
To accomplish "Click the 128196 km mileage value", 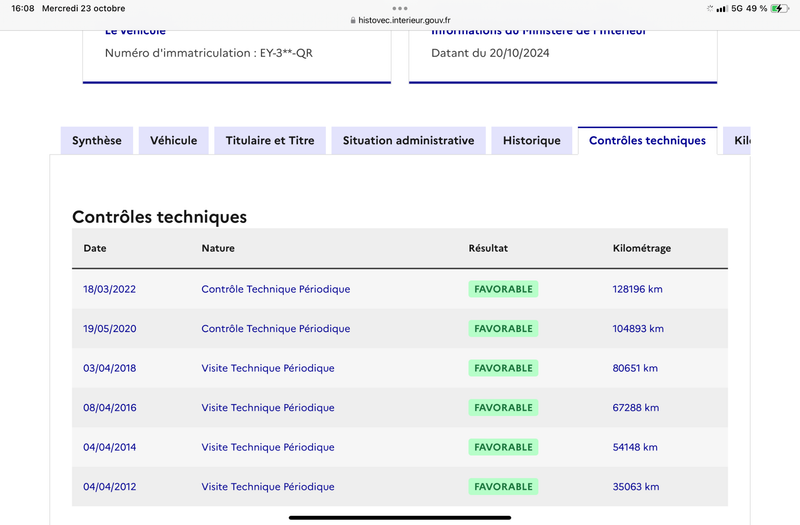I will tap(638, 289).
